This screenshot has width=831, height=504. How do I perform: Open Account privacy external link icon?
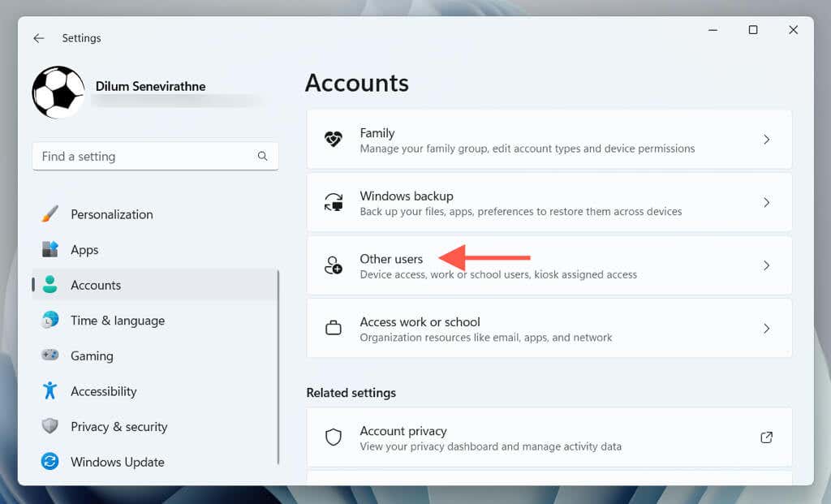pos(766,437)
